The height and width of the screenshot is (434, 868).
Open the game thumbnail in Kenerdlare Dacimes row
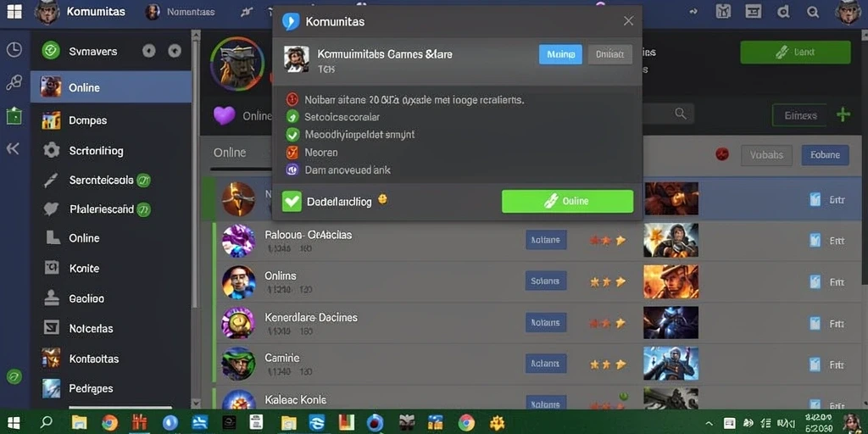coord(671,323)
